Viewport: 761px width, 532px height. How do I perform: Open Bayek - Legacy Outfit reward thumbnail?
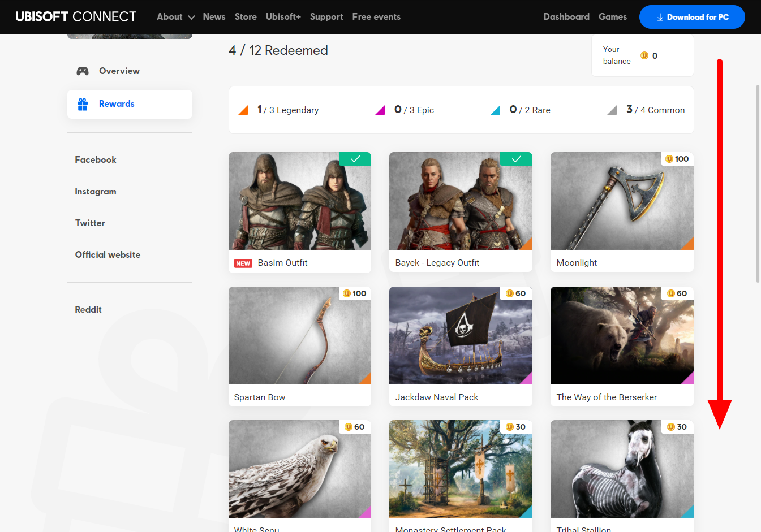(461, 201)
